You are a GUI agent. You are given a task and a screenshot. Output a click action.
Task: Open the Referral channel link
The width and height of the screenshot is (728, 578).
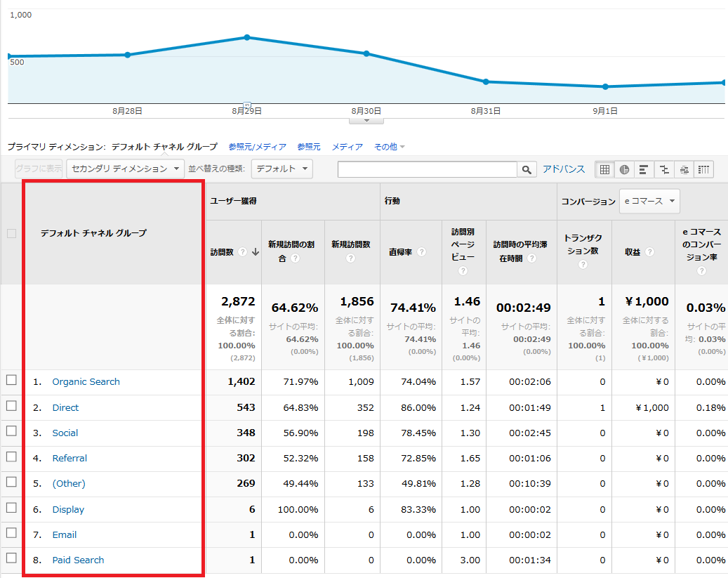[70, 458]
